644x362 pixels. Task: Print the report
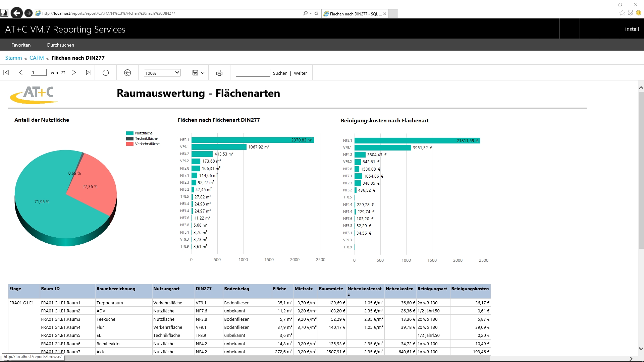tap(219, 73)
